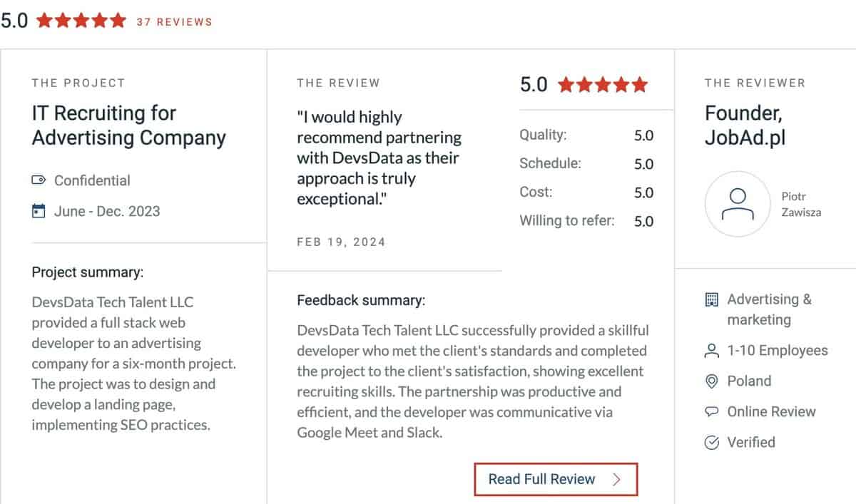
Task: Open the 37 Reviews link
Action: click(174, 22)
